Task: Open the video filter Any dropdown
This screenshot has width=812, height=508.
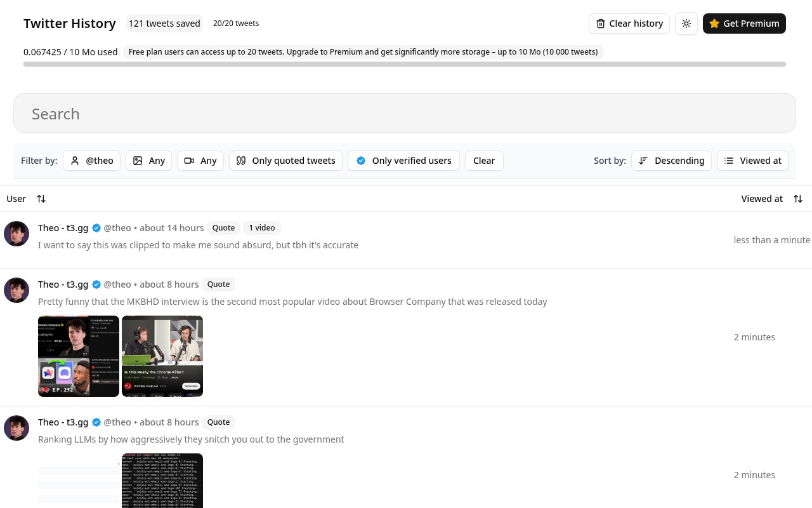Action: click(200, 161)
